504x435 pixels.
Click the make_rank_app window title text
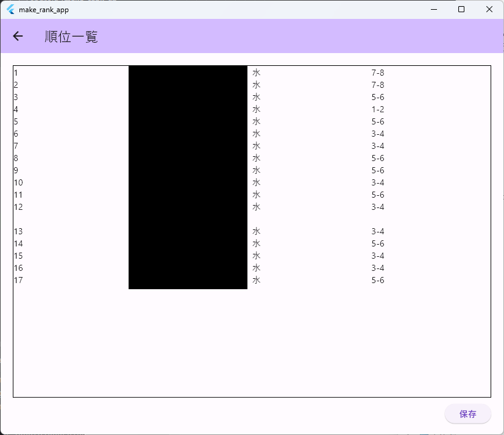44,10
